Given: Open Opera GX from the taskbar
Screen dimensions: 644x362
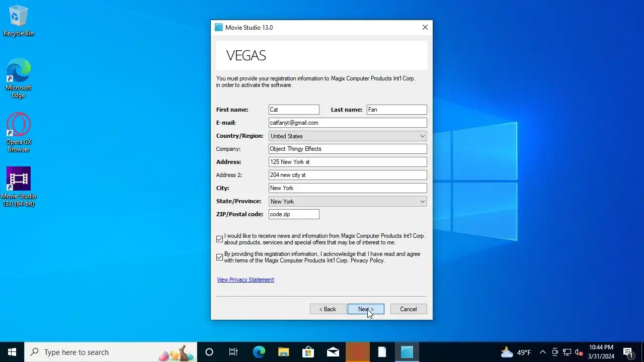Looking at the screenshot, I should pos(357,352).
